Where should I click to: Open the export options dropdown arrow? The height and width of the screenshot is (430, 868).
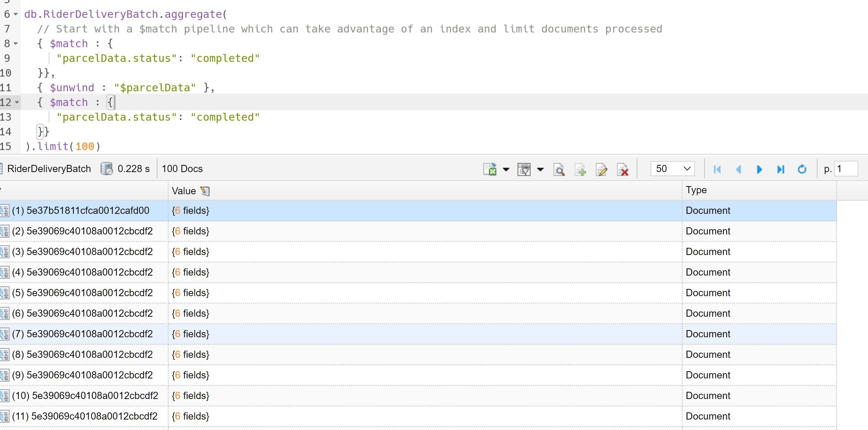506,169
